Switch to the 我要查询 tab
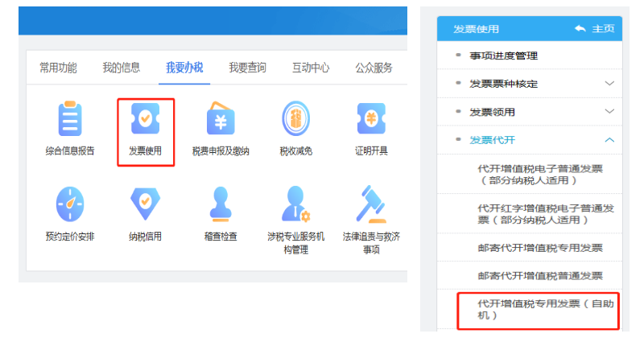The height and width of the screenshot is (342, 644). [248, 68]
